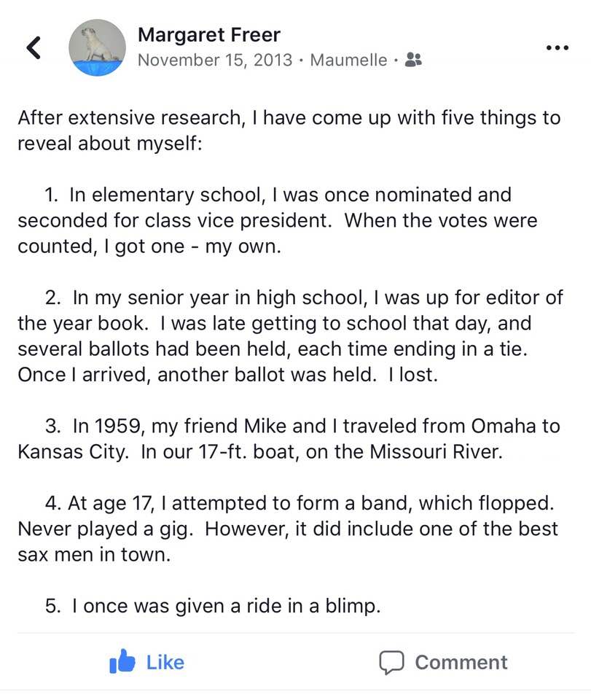Click the November 15, 2013 timestamp

tap(215, 60)
